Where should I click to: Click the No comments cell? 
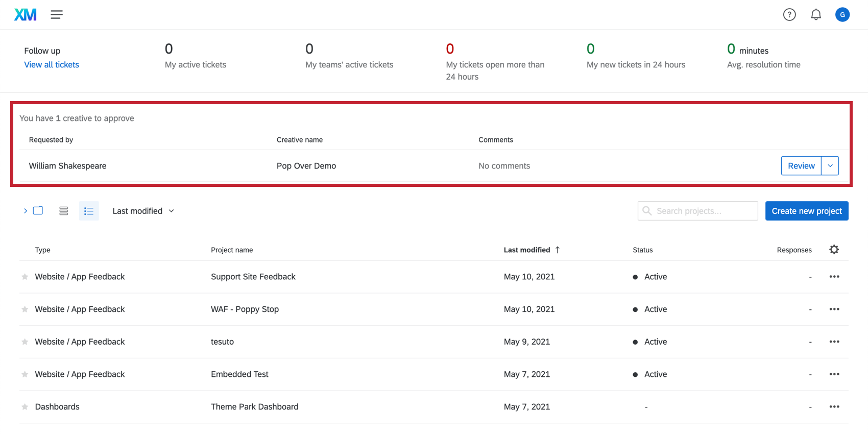(x=504, y=166)
